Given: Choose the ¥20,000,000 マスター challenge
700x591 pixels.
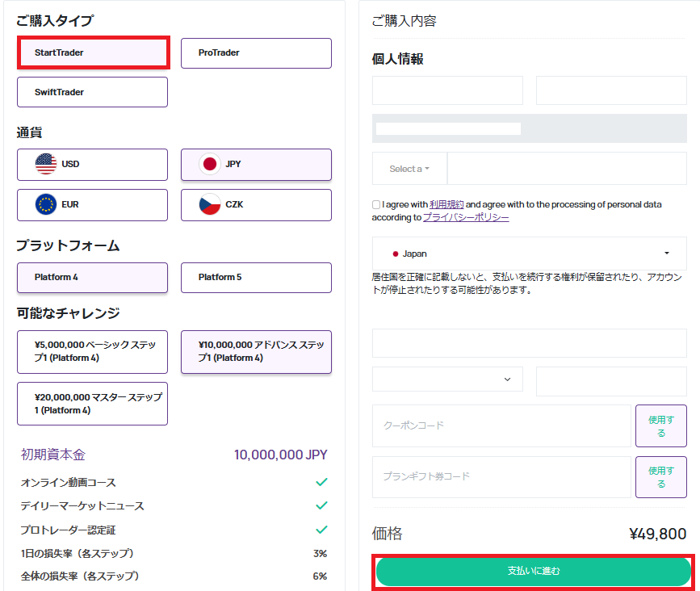Looking at the screenshot, I should [92, 404].
